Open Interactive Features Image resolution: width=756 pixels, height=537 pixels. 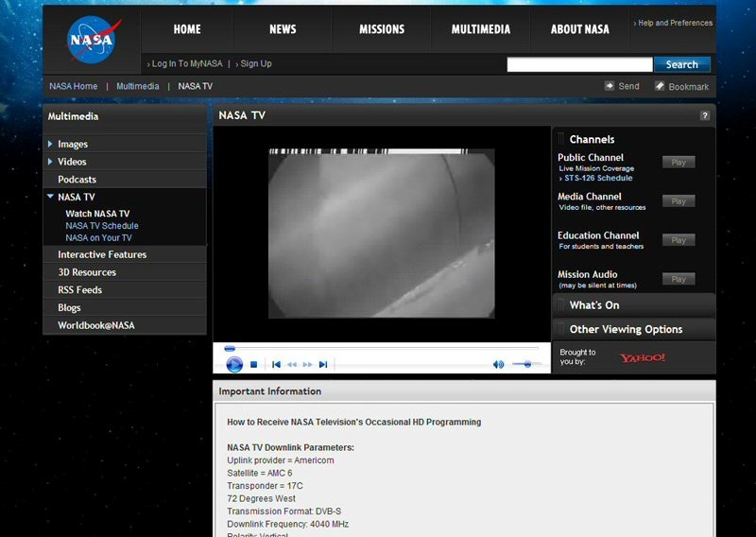[102, 254]
